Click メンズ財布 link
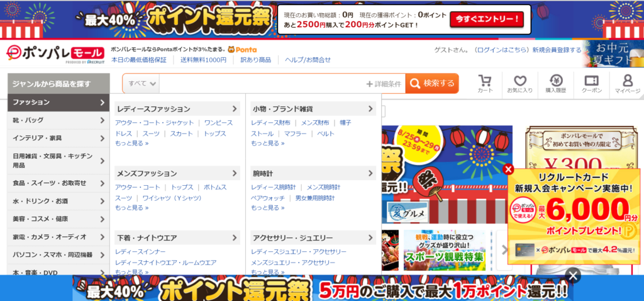The height and width of the screenshot is (301, 644). pyautogui.click(x=315, y=123)
